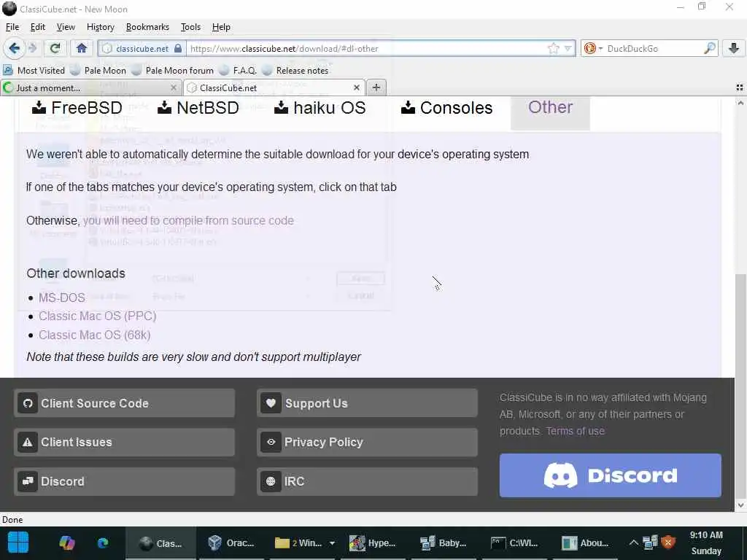Click the Client Issues button
This screenshot has height=560, width=747.
click(124, 443)
